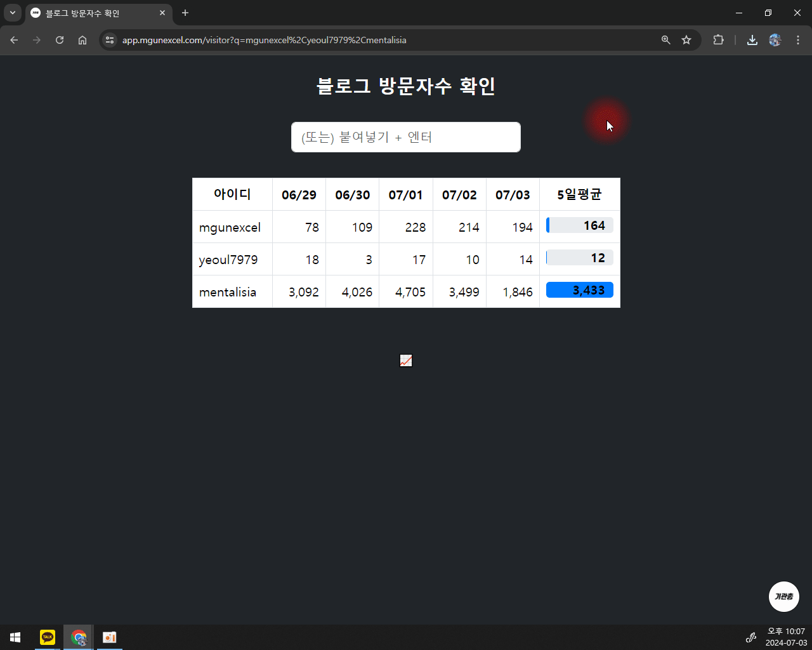
Task: Click the chart icon below the table
Action: [x=406, y=361]
